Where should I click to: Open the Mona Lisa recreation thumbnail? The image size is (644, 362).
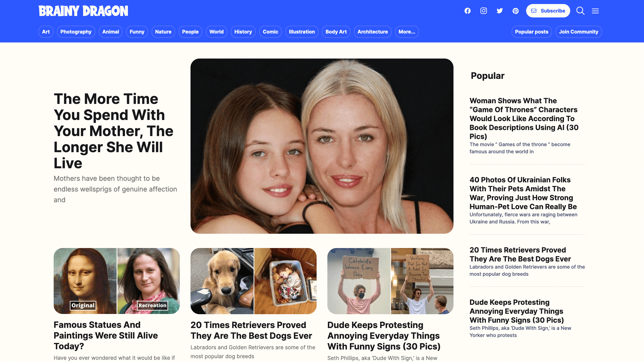point(117,281)
